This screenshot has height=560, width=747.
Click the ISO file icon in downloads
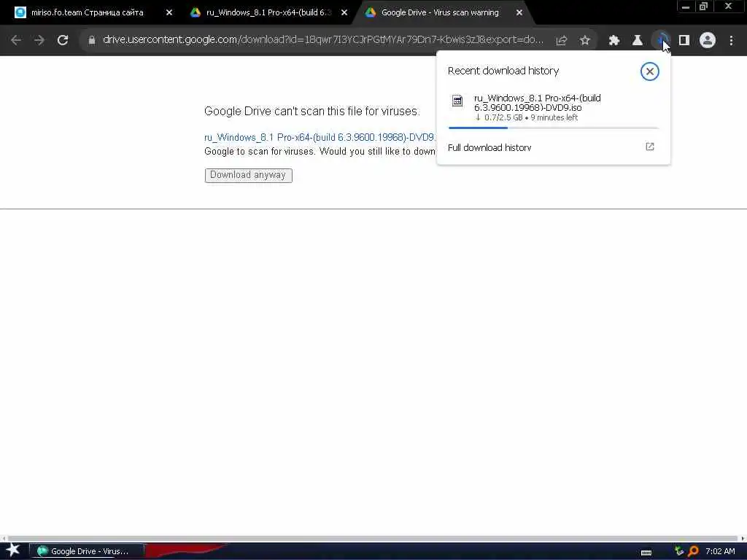tap(457, 101)
